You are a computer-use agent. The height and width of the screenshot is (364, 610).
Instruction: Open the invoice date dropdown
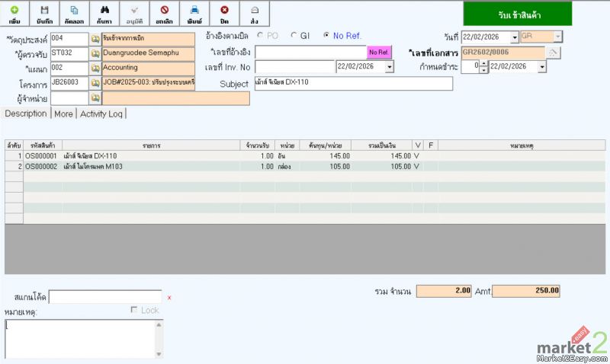[390, 67]
